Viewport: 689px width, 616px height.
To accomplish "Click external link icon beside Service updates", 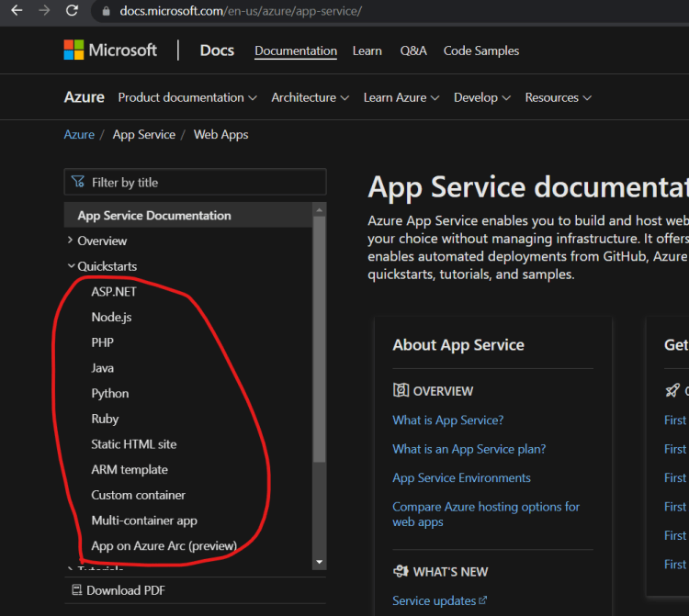I will click(x=482, y=599).
